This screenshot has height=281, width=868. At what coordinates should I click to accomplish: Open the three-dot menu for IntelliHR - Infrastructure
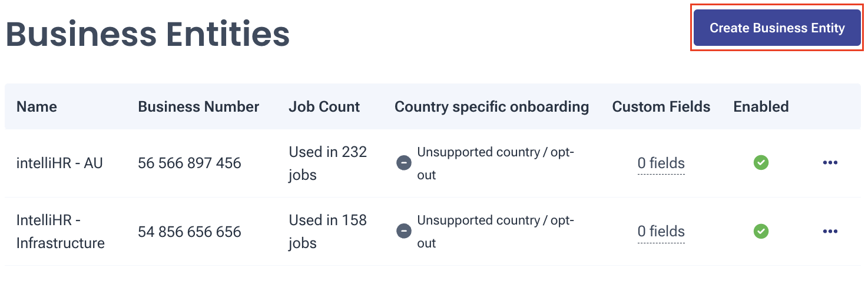click(x=830, y=231)
